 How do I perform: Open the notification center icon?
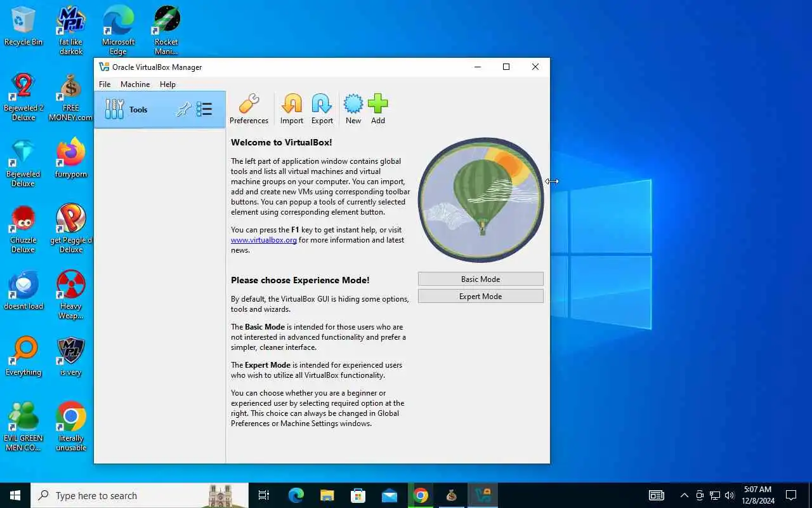(791, 495)
